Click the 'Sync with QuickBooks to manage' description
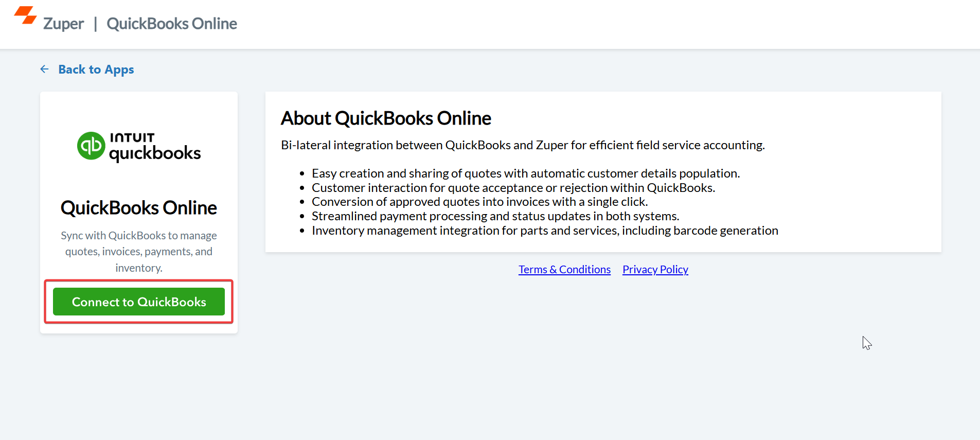This screenshot has height=440, width=980. point(139,252)
